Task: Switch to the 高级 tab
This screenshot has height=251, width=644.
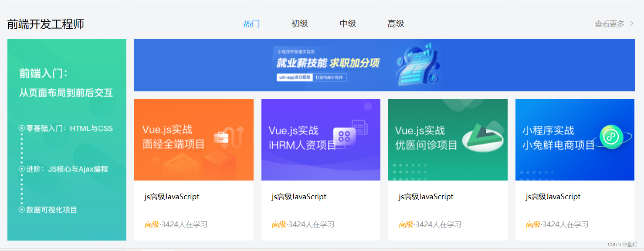Action: click(396, 23)
